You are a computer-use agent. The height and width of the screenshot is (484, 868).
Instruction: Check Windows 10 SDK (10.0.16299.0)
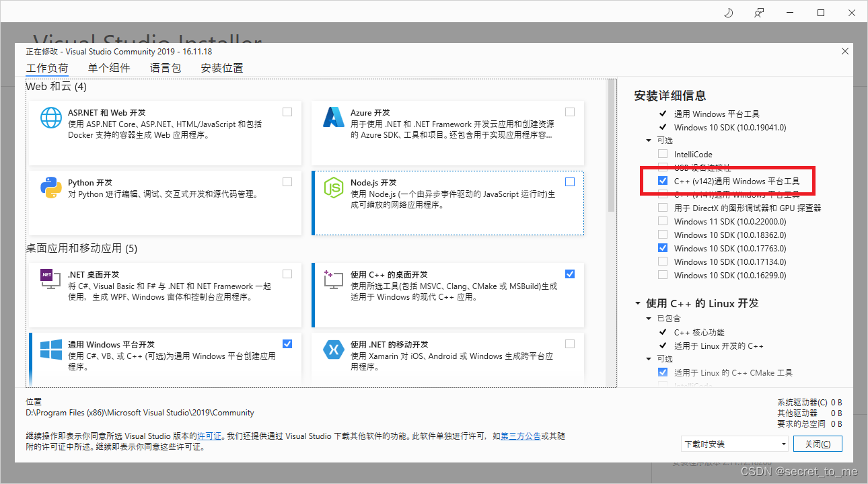pos(663,275)
